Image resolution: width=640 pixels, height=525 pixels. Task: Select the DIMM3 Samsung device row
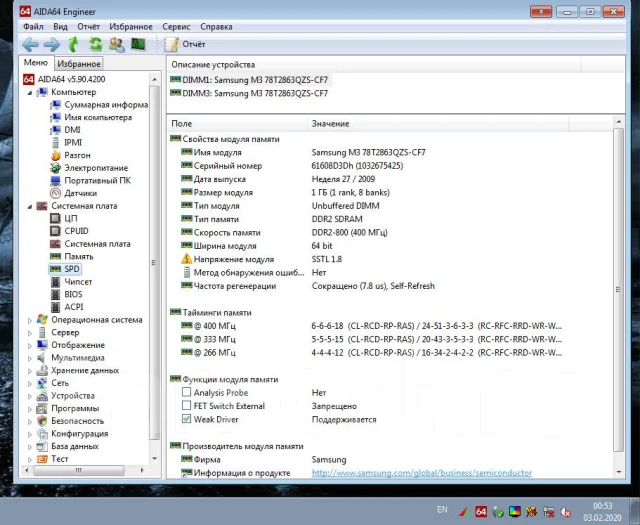pyautogui.click(x=249, y=93)
